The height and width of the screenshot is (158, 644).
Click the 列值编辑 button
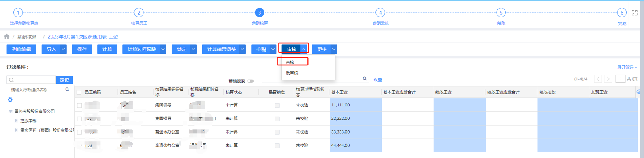tap(21, 49)
